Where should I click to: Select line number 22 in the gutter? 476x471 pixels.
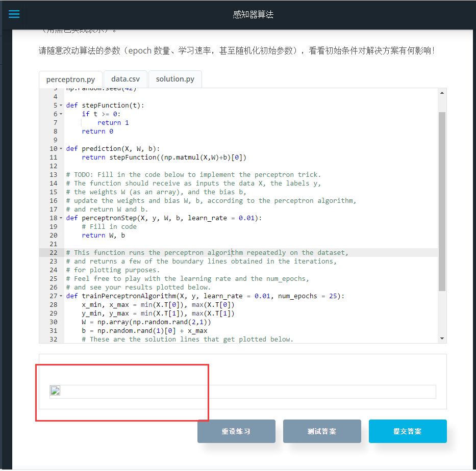(54, 252)
